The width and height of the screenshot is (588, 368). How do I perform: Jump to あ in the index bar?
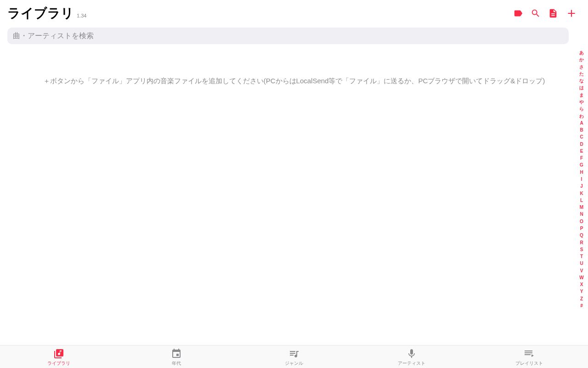click(582, 53)
